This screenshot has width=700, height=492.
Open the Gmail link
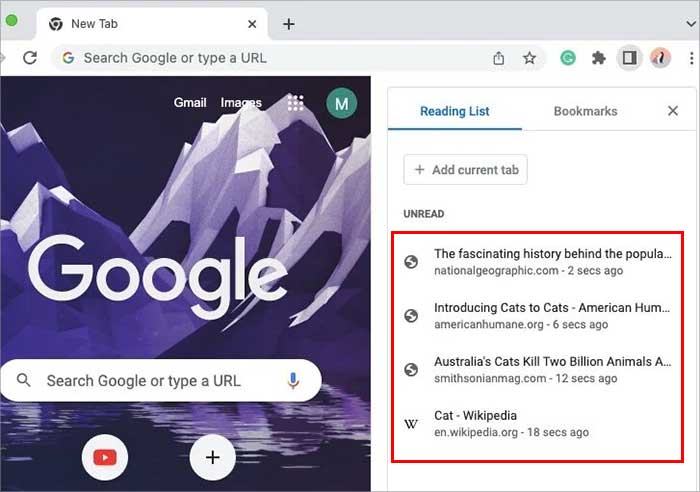190,102
